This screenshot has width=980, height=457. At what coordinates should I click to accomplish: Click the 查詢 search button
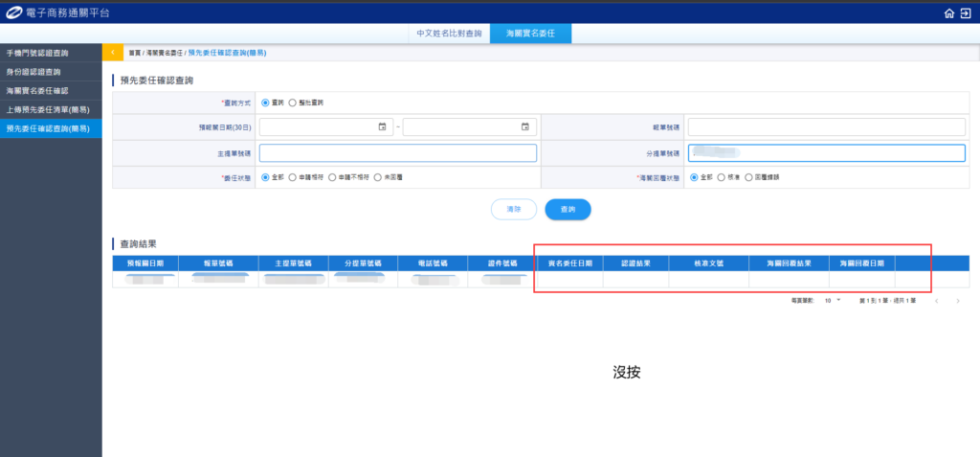click(568, 209)
